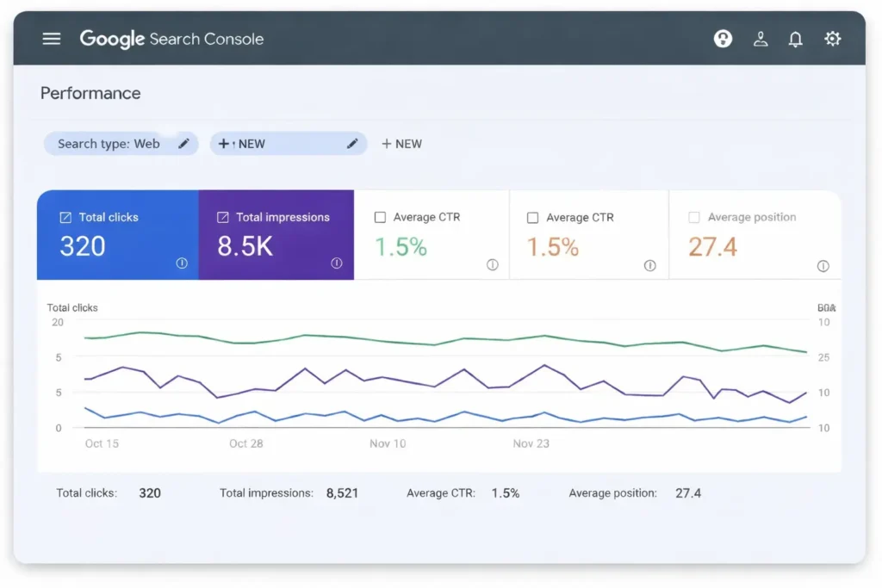Viewport: 882px width, 588px height.
Task: Click the Nov 10 date on chart axis
Action: (388, 443)
